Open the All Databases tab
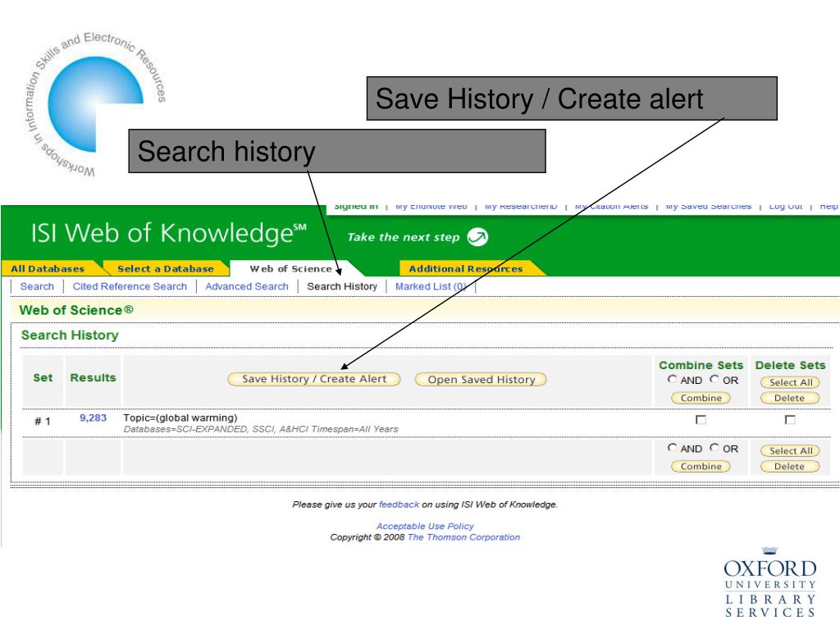The width and height of the screenshot is (840, 630). [48, 268]
